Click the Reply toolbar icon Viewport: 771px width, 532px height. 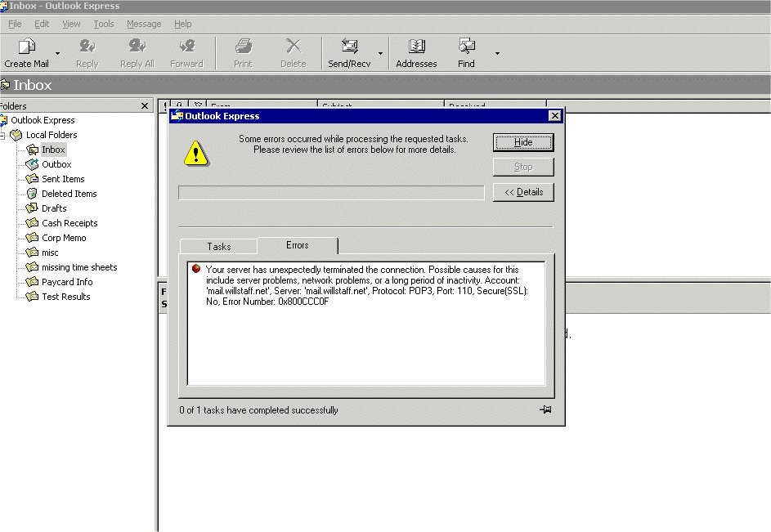(87, 47)
